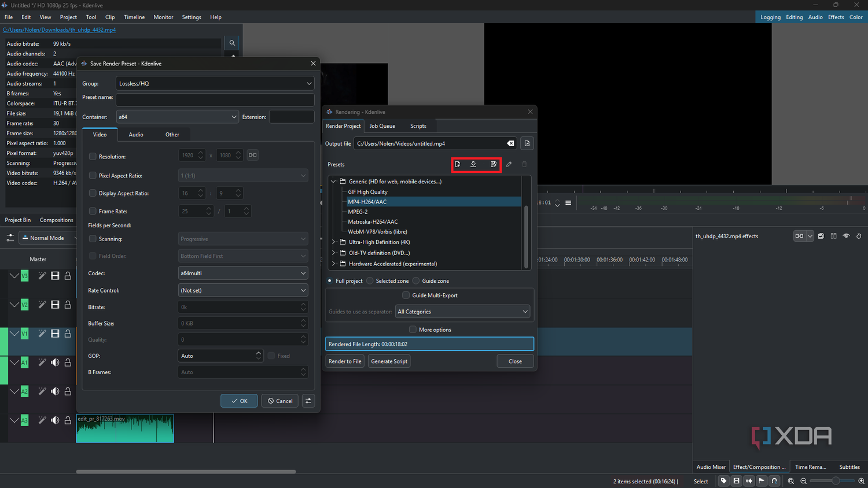Toggle the split compare effect icon

pyautogui.click(x=833, y=236)
